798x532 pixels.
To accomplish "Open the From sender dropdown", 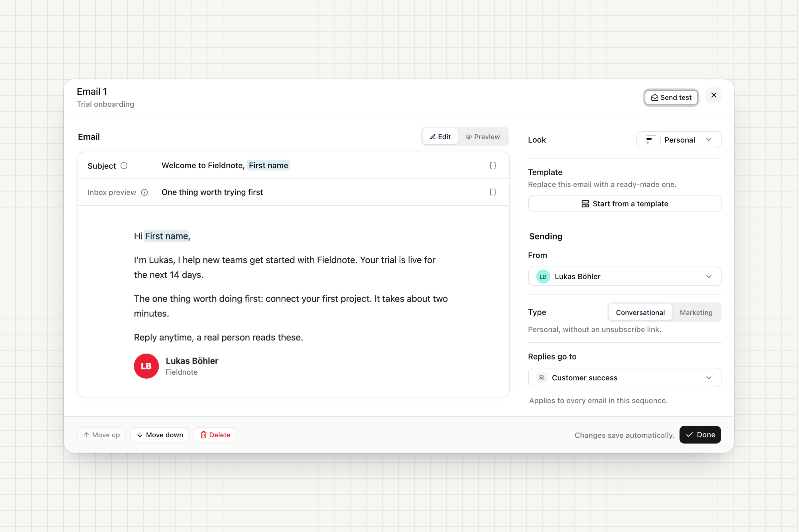I will click(624, 277).
